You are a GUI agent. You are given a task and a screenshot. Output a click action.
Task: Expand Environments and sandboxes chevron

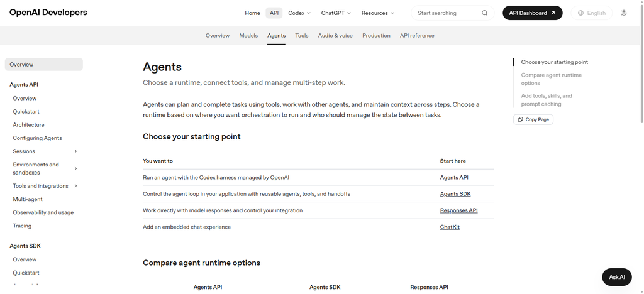click(75, 168)
